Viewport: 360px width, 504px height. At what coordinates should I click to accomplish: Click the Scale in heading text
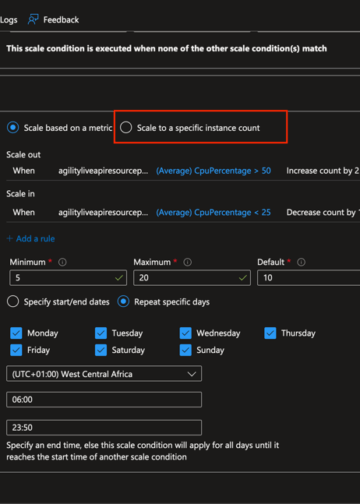click(20, 194)
